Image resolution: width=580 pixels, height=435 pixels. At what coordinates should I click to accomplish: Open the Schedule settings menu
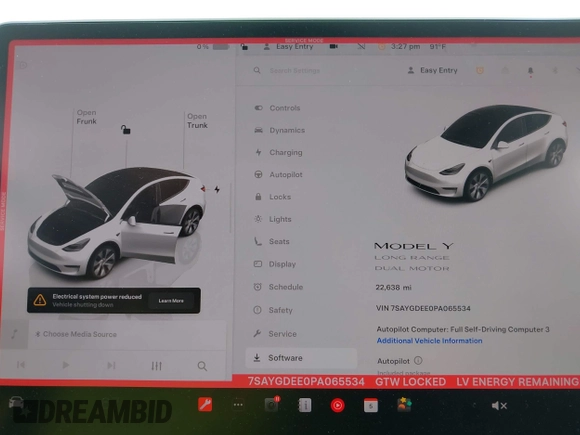tap(278, 287)
